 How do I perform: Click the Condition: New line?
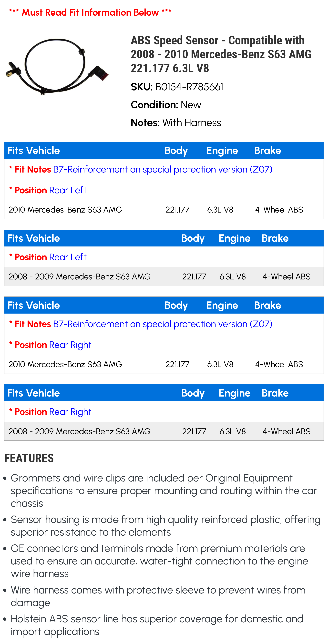click(x=166, y=105)
